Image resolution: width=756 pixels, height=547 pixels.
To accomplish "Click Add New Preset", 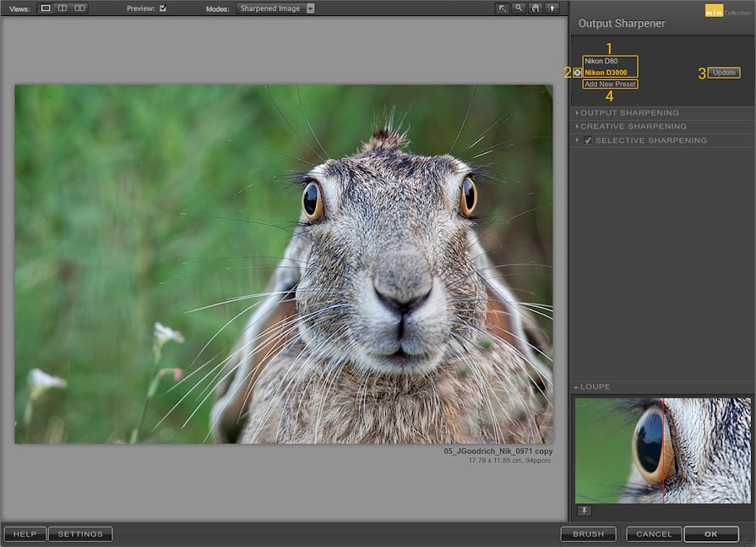I will (x=609, y=84).
